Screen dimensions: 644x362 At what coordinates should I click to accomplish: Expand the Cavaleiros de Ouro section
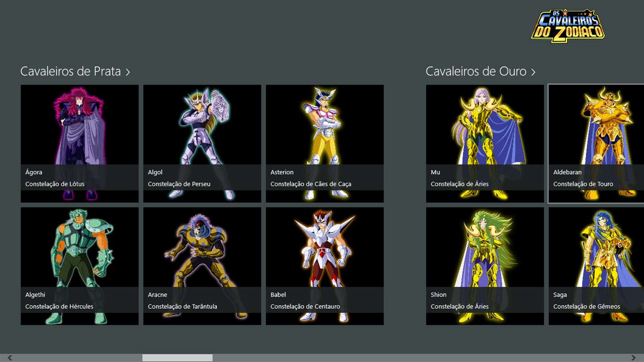click(480, 72)
